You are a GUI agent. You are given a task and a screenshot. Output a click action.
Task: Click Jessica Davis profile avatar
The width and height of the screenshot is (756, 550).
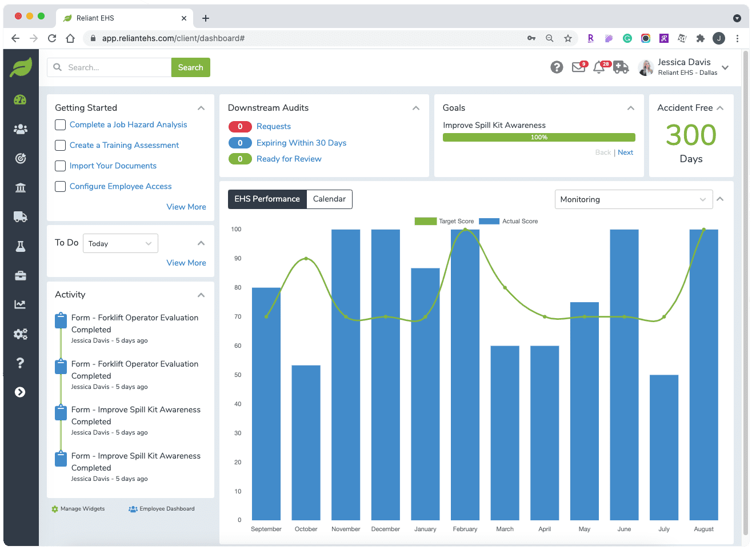pyautogui.click(x=646, y=67)
